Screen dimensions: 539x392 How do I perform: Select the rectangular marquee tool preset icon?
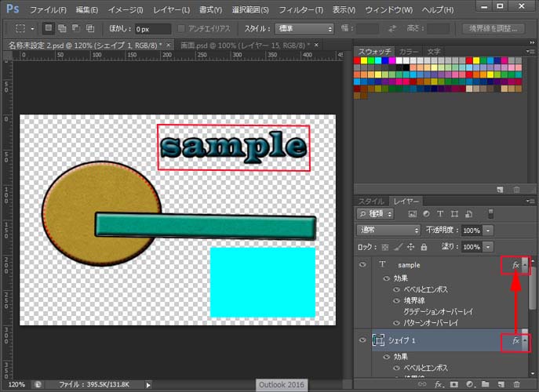coord(20,28)
